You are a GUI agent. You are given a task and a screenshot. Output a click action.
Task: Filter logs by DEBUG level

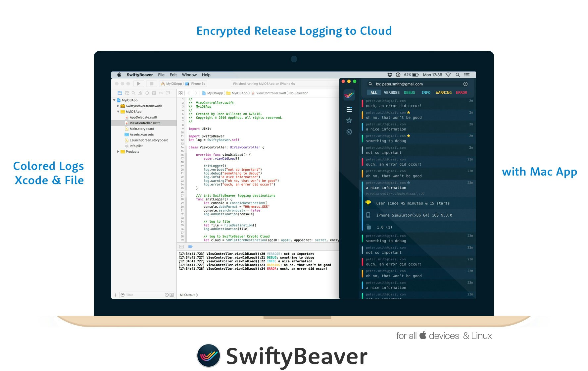coord(409,93)
